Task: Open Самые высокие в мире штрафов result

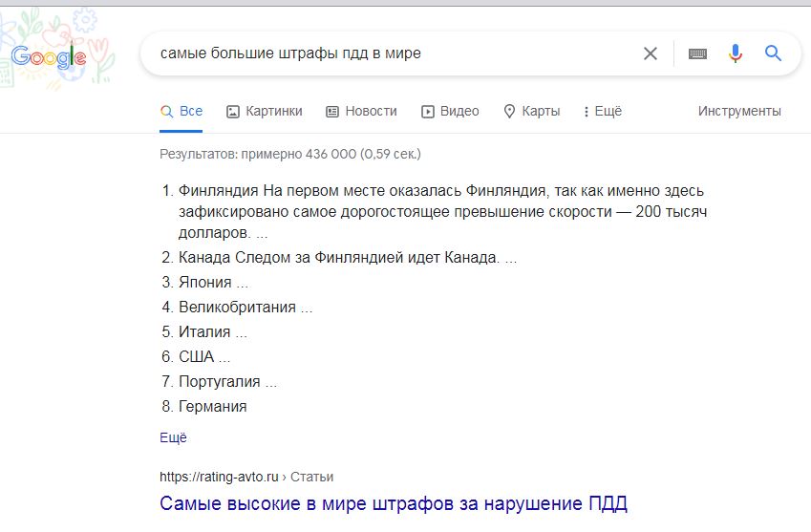Action: click(x=394, y=503)
